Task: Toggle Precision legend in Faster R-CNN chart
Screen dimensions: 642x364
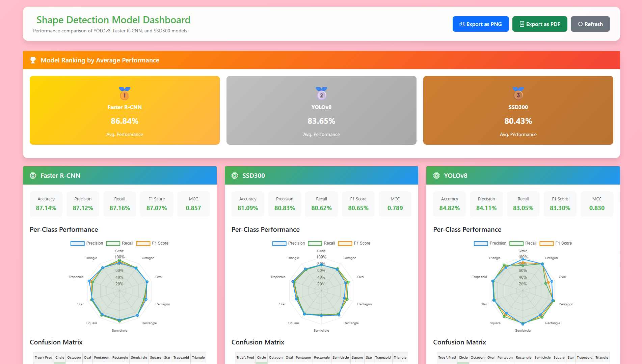Action: tap(87, 243)
